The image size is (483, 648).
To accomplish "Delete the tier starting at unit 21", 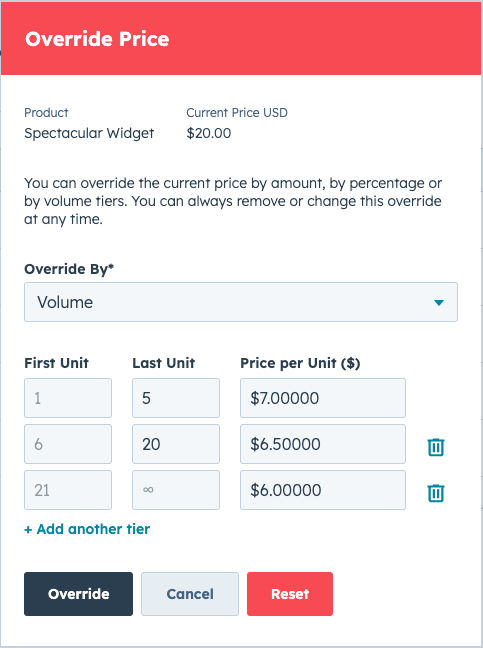I will (x=435, y=493).
